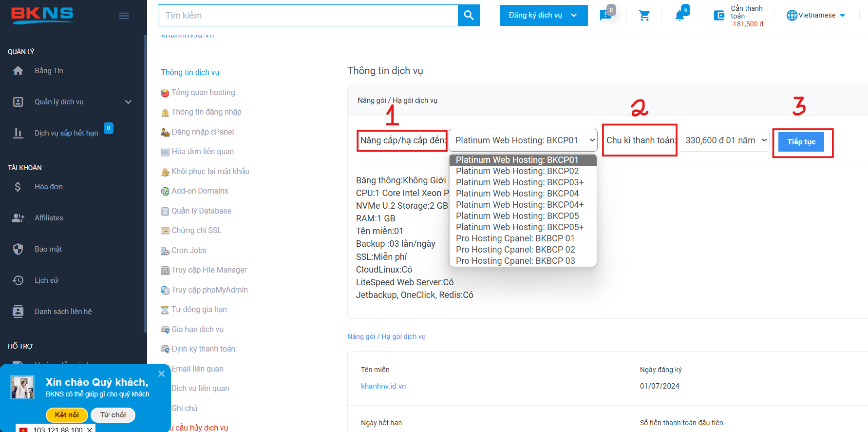Click the wallet payment icon
This screenshot has height=432, width=868.
[x=719, y=16]
